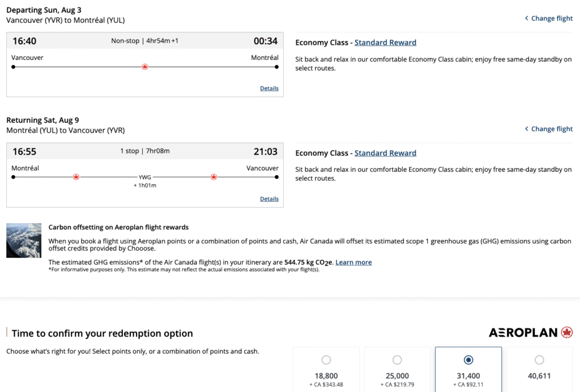580x392 pixels.
Task: Click the first maple leaf icon before YWG
Action: tap(76, 177)
